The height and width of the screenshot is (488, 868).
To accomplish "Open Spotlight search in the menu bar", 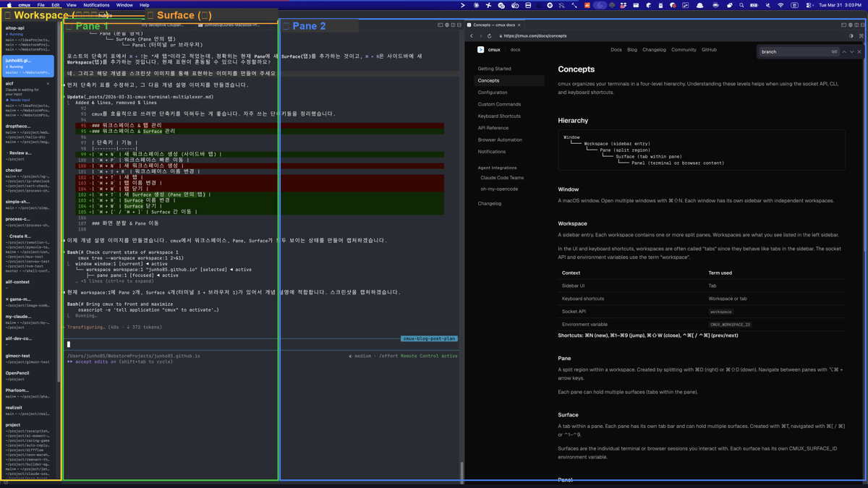I will click(x=741, y=5).
